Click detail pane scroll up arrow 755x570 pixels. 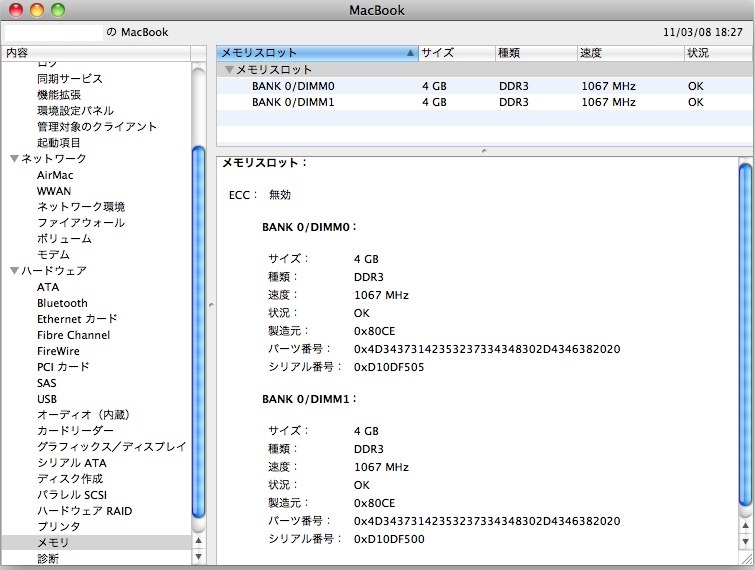[x=745, y=525]
